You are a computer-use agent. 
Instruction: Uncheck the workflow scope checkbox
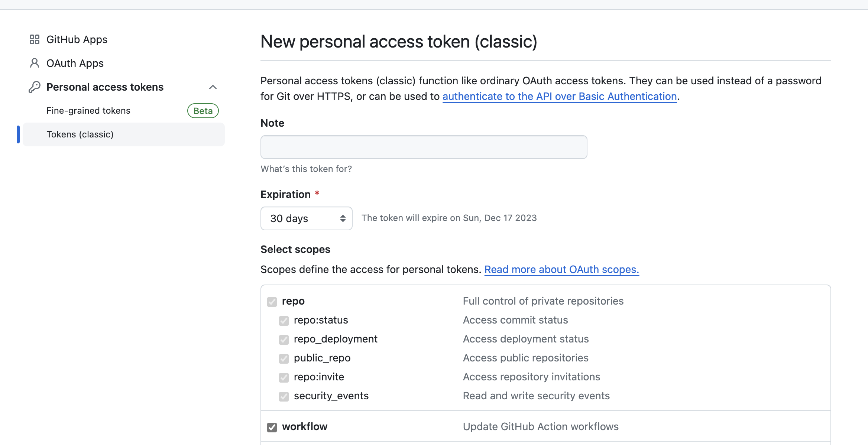[272, 427]
